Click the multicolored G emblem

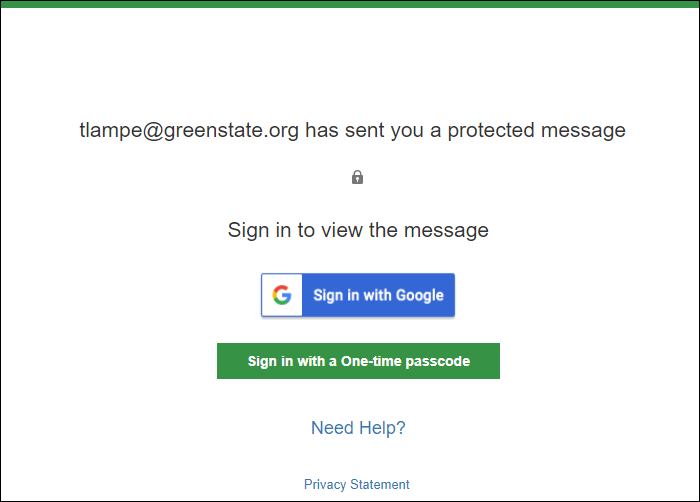click(x=282, y=295)
